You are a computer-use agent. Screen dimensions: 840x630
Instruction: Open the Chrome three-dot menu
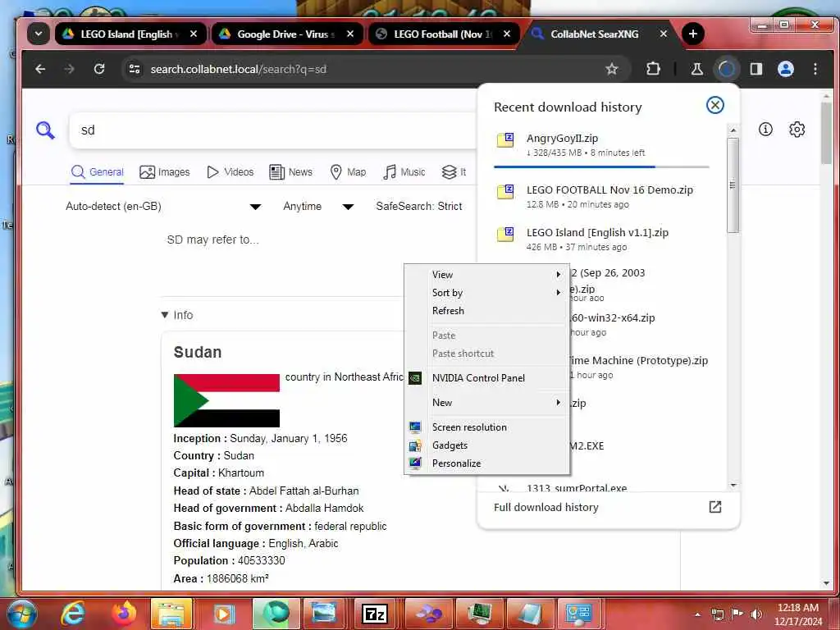click(x=815, y=69)
